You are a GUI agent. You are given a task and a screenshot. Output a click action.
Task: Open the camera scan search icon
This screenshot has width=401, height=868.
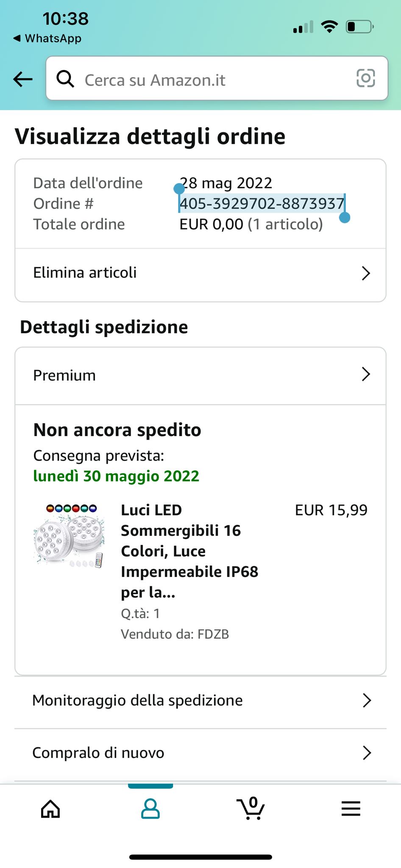pos(365,78)
